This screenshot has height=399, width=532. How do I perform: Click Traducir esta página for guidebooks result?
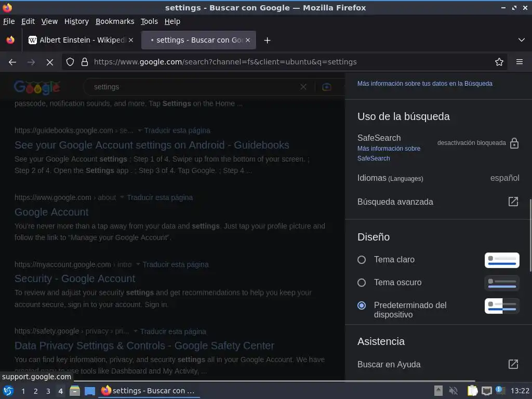[177, 130]
